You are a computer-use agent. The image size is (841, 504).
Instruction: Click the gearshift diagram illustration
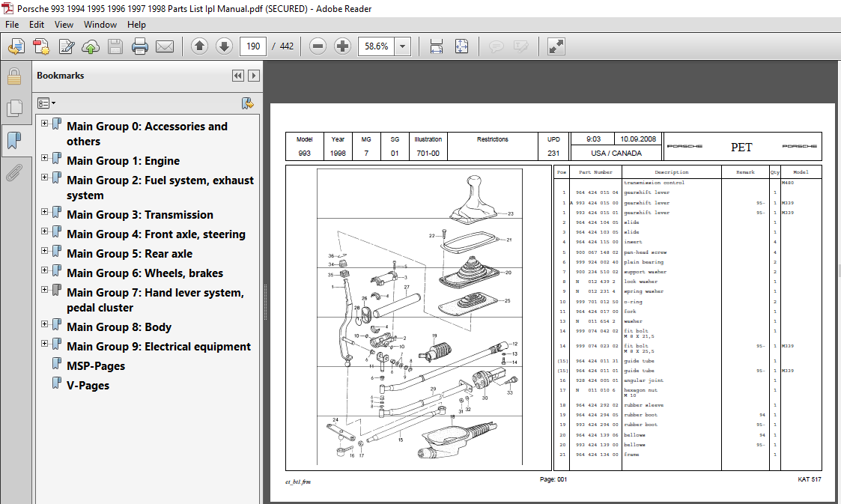(x=419, y=318)
